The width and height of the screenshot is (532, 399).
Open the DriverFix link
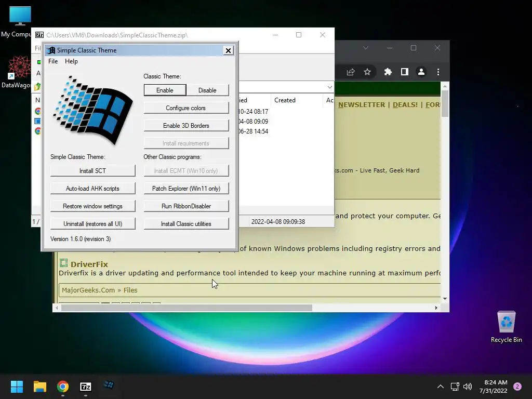click(89, 264)
